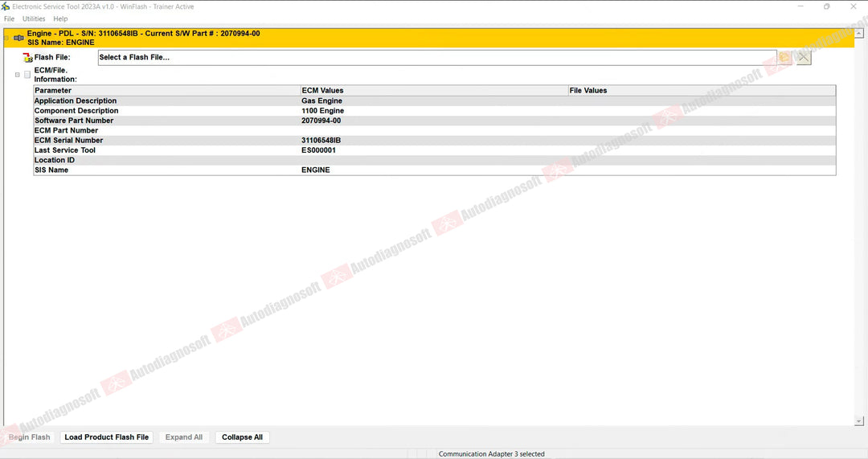Click the scrollbar down arrow
868x459 pixels.
pos(858,421)
